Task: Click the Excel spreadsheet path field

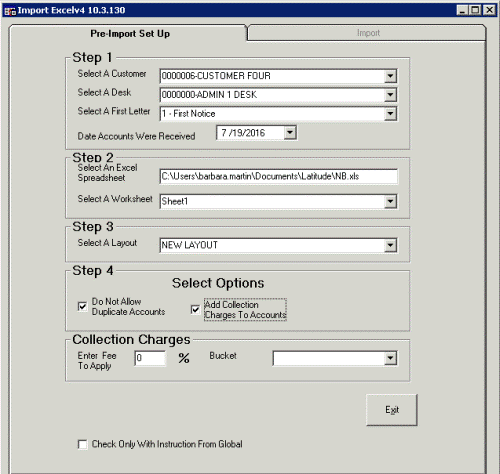Action: tap(278, 176)
